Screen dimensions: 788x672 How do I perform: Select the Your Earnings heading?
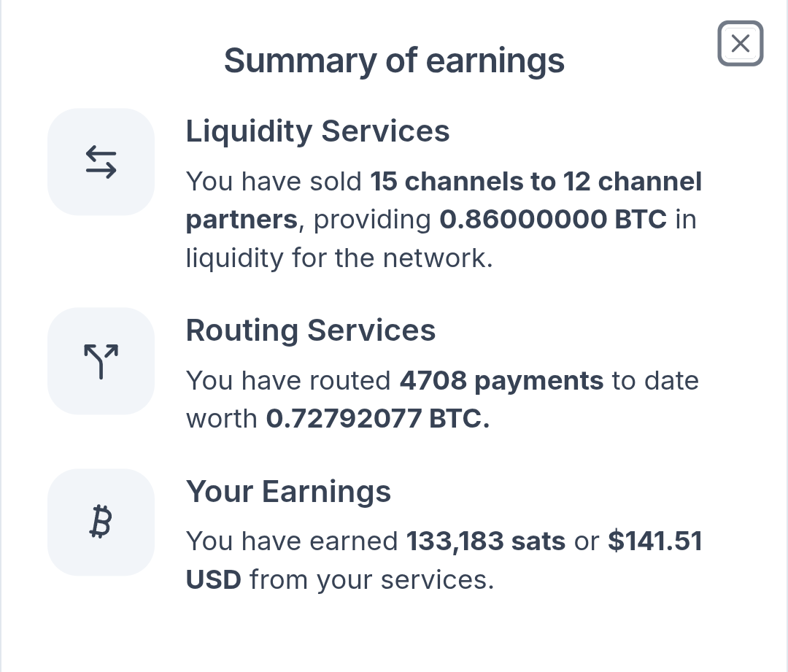pos(288,492)
